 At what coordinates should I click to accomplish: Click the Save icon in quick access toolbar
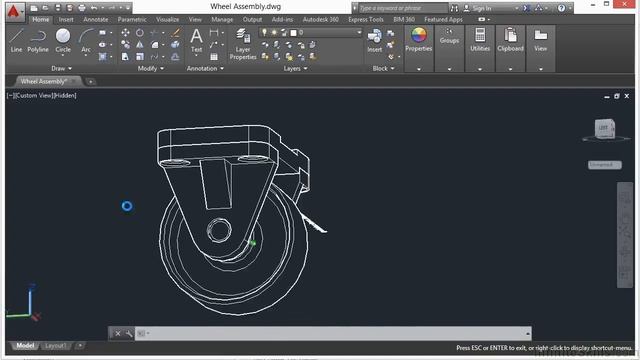pos(58,8)
